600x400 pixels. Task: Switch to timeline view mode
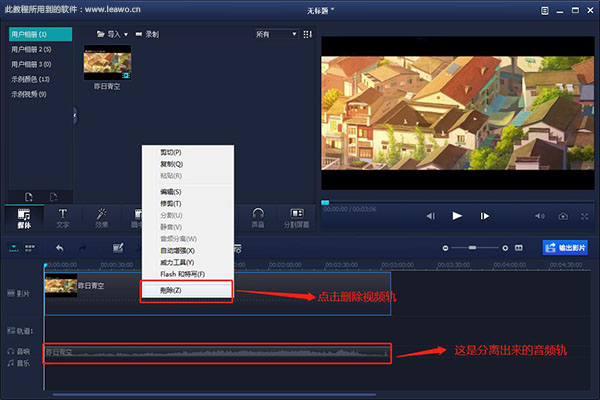point(14,248)
